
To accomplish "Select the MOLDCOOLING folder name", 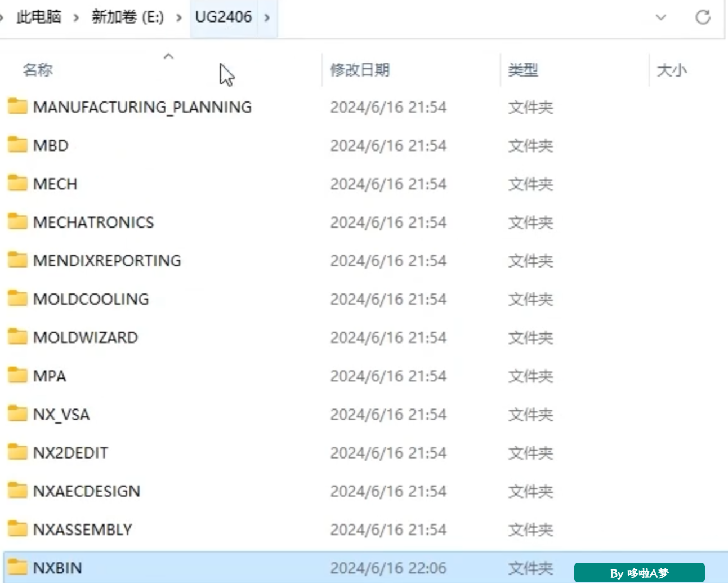I will [x=91, y=299].
